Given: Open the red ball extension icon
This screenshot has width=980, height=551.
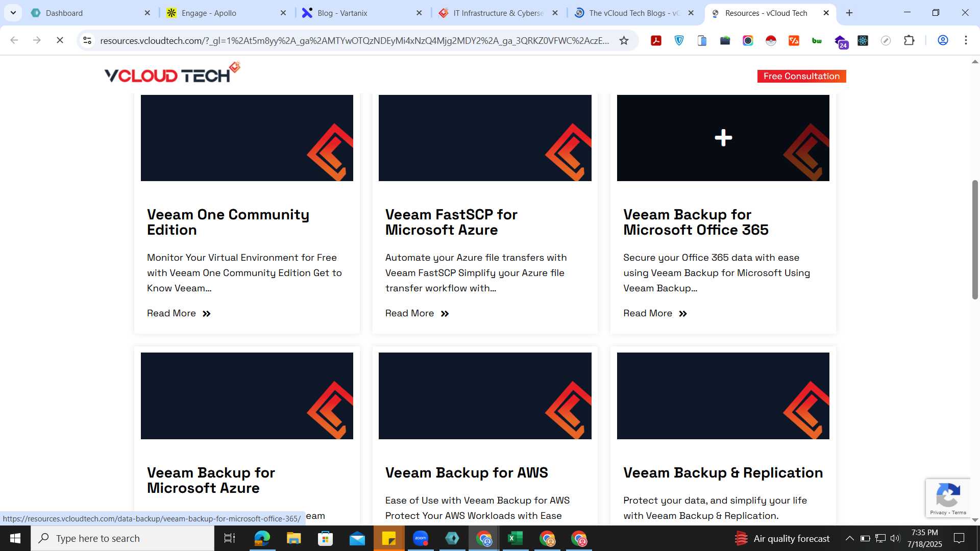Looking at the screenshot, I should tap(771, 40).
